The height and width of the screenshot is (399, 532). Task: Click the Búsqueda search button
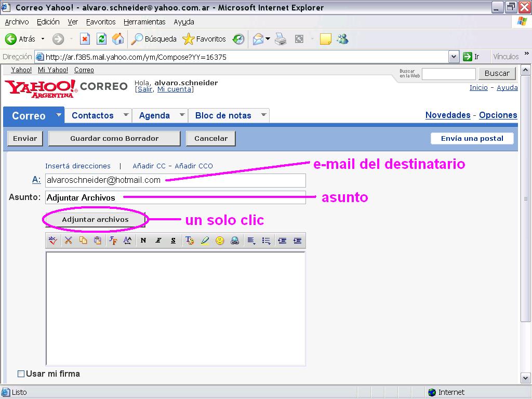coord(154,39)
